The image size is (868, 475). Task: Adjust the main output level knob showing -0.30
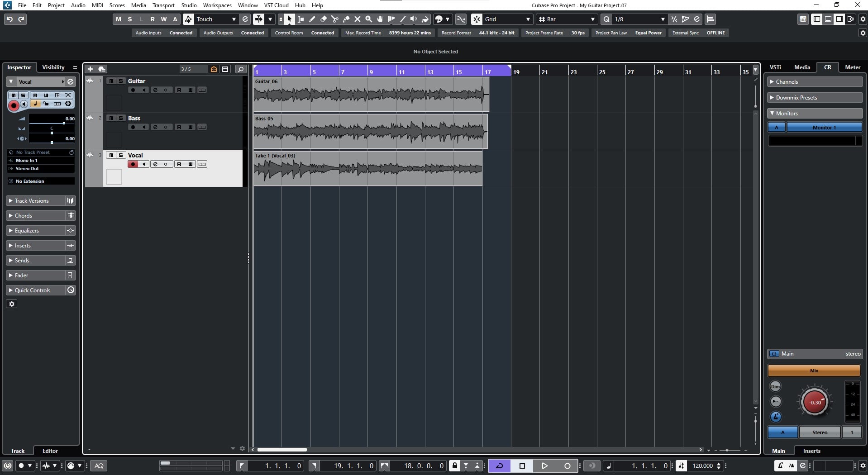[815, 402]
